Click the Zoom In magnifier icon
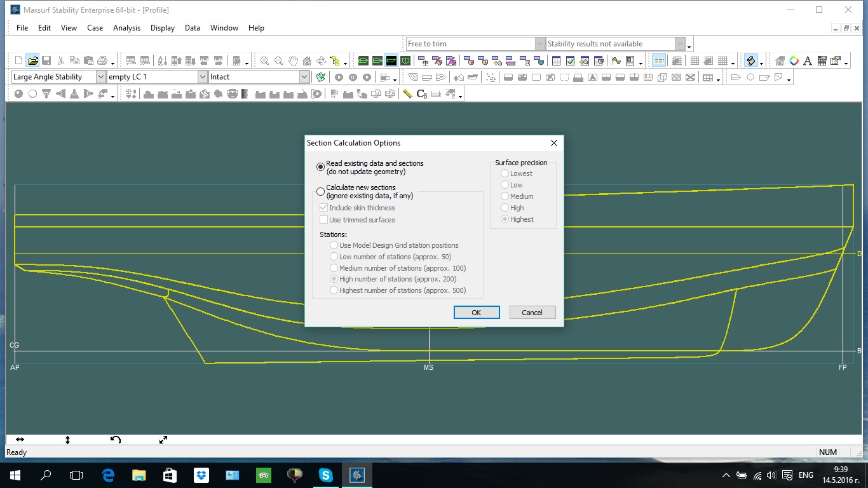The height and width of the screenshot is (488, 868). (264, 61)
